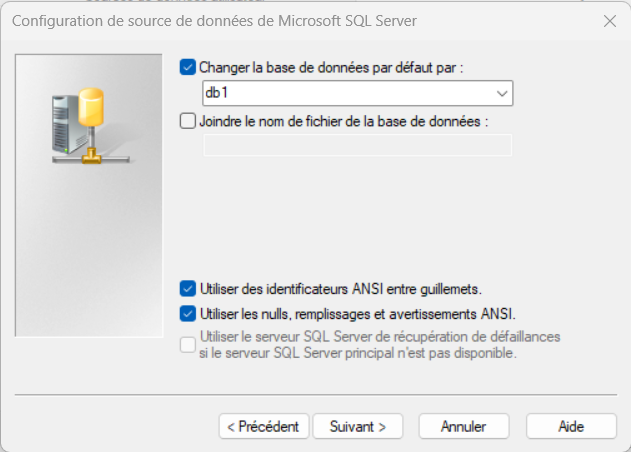
Task: Toggle the ANSI nulls, remplissages et avertissements checkbox
Action: tap(188, 314)
